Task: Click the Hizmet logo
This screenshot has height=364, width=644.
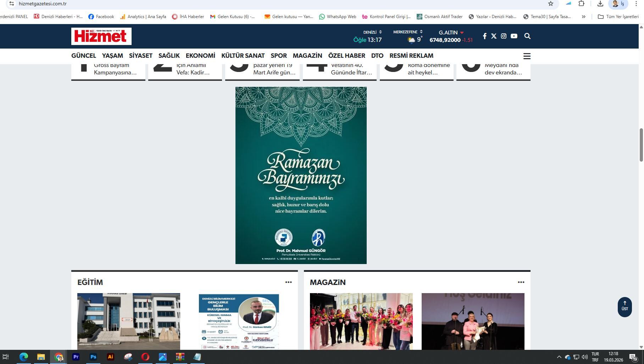Action: point(101,36)
